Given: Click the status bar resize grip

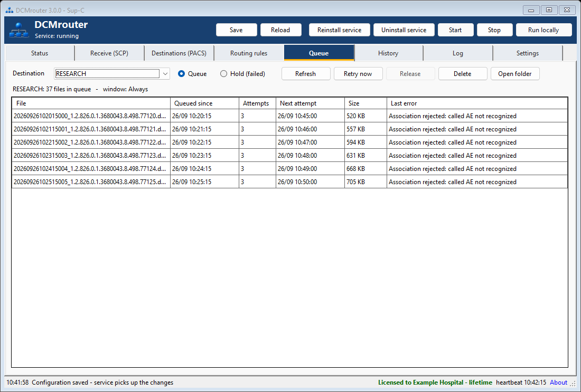Looking at the screenshot, I should pos(573,384).
